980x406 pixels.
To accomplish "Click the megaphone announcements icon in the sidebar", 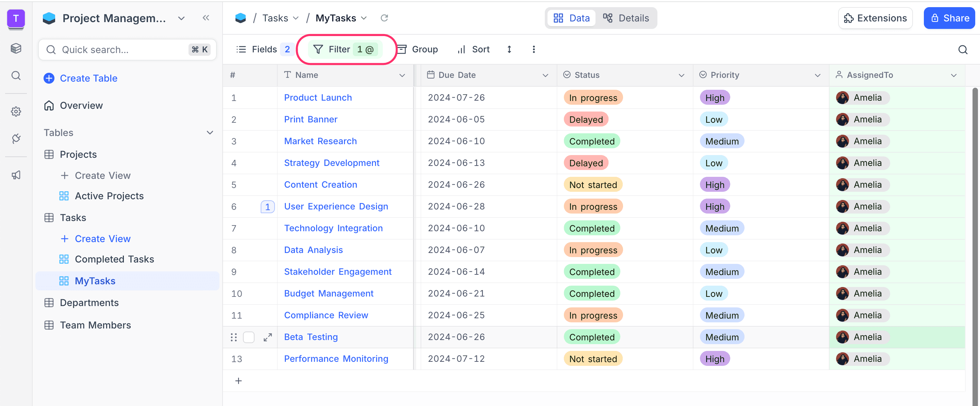I will click(16, 174).
